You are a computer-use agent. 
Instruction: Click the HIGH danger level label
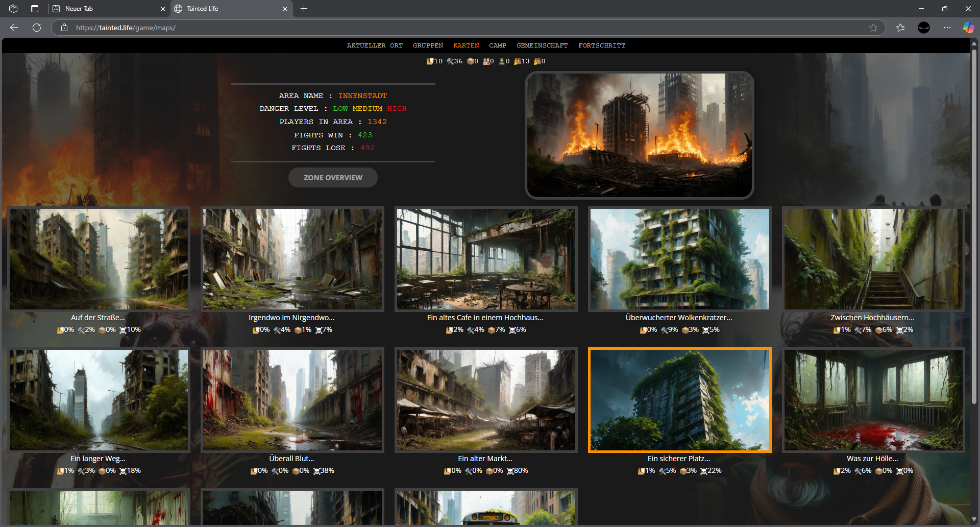(397, 108)
